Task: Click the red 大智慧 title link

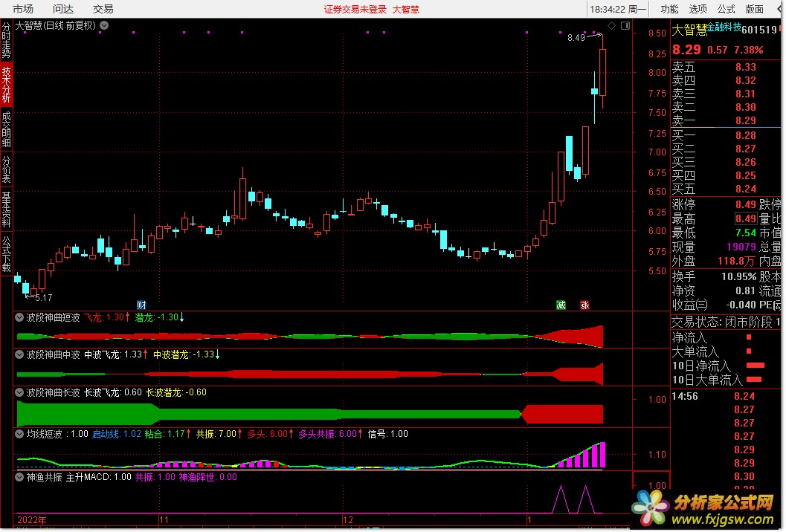Action: coord(405,9)
